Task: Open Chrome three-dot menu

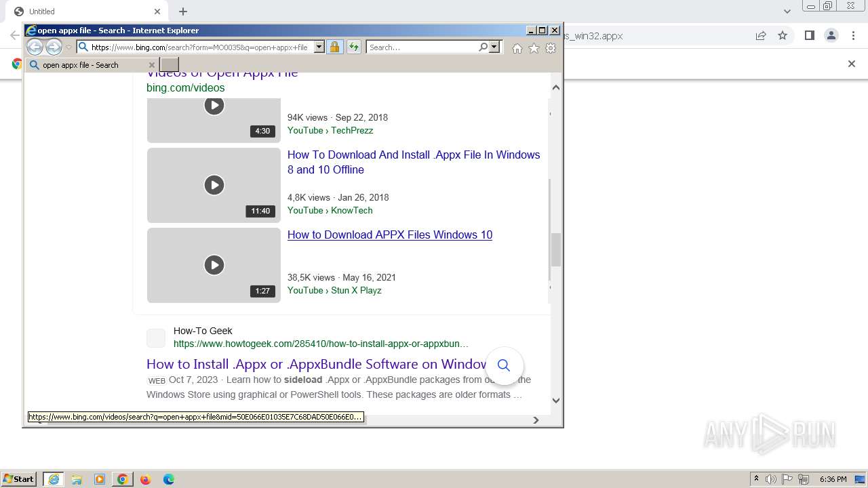Action: 853,35
